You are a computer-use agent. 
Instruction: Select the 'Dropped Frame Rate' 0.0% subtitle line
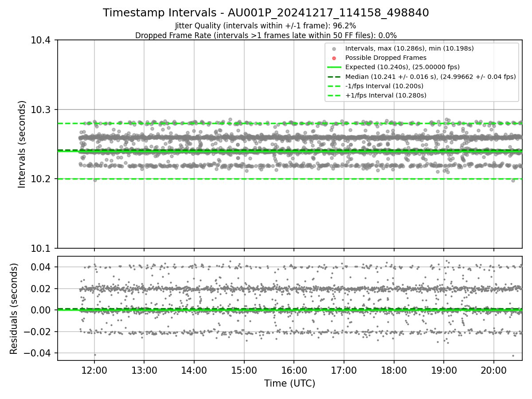[266, 35]
